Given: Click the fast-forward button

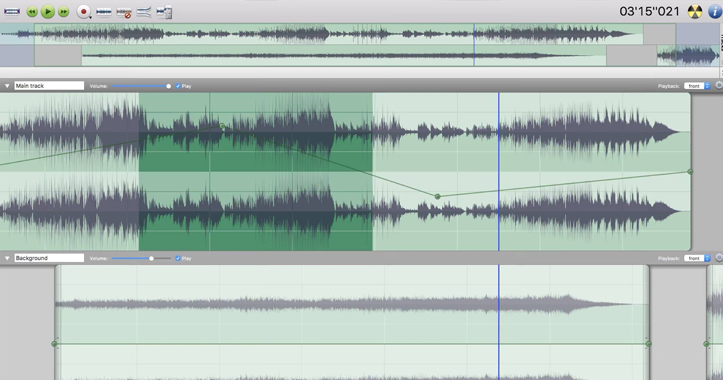Looking at the screenshot, I should click(x=64, y=12).
